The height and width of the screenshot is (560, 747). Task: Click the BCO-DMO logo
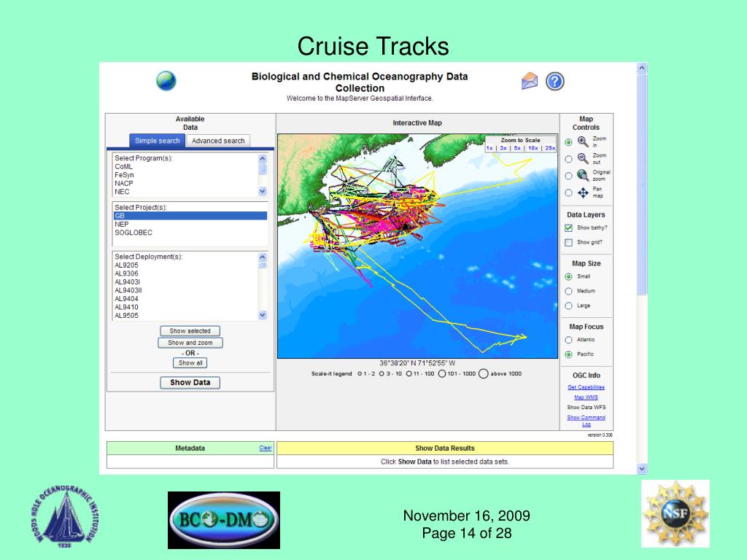(x=223, y=520)
